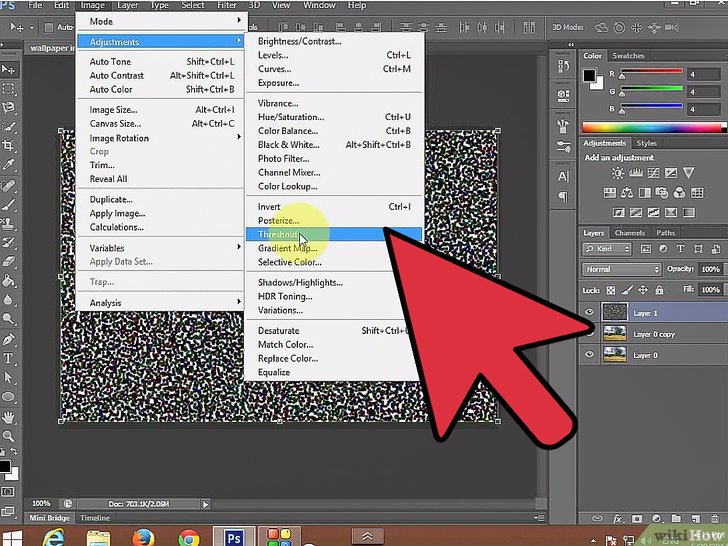The image size is (728, 546).
Task: Open the Paragraph panel icon
Action: pyautogui.click(x=563, y=197)
